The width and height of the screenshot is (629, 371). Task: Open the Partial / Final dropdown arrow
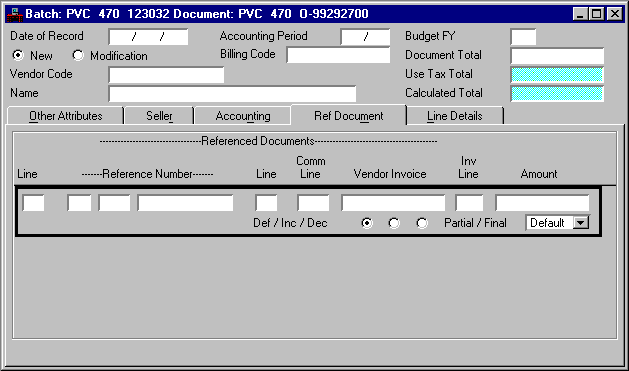(x=581, y=223)
